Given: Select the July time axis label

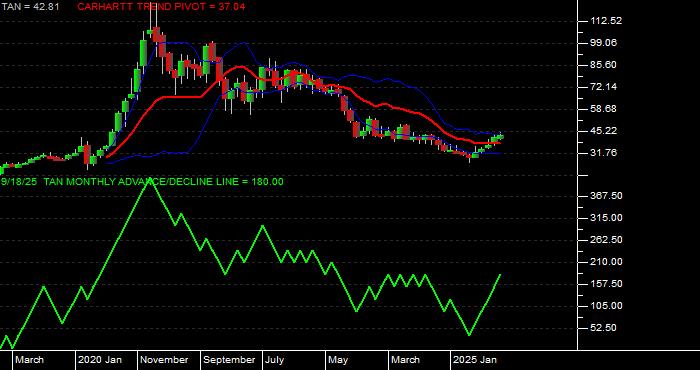Looking at the screenshot, I should 275,360.
